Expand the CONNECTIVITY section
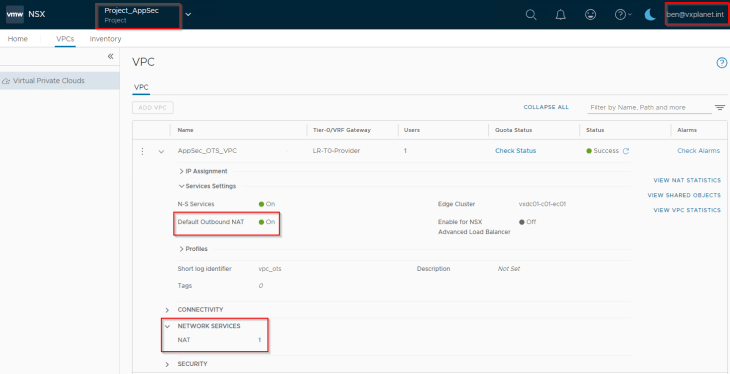 coord(168,310)
